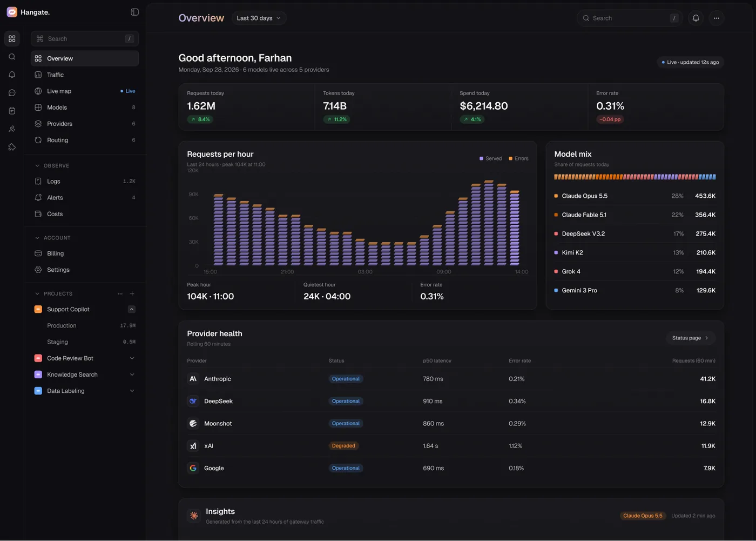The width and height of the screenshot is (756, 541).
Task: Open the Settings page
Action: [85, 270]
